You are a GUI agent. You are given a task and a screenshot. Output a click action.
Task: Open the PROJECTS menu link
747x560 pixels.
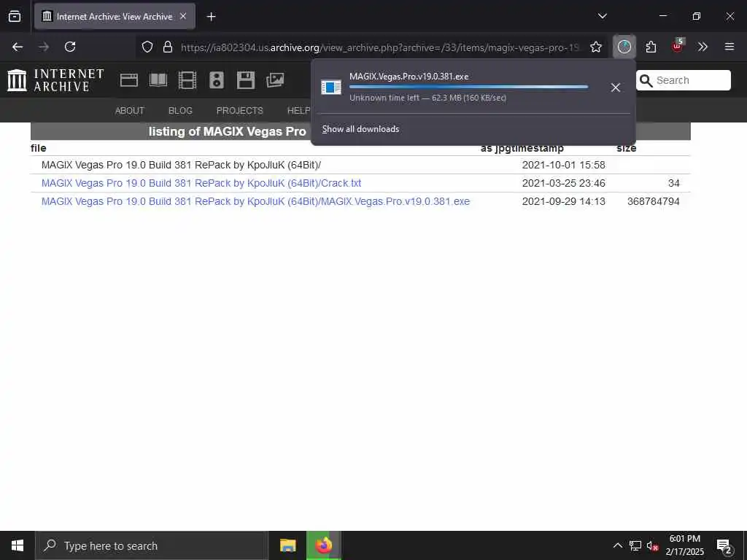coord(239,111)
